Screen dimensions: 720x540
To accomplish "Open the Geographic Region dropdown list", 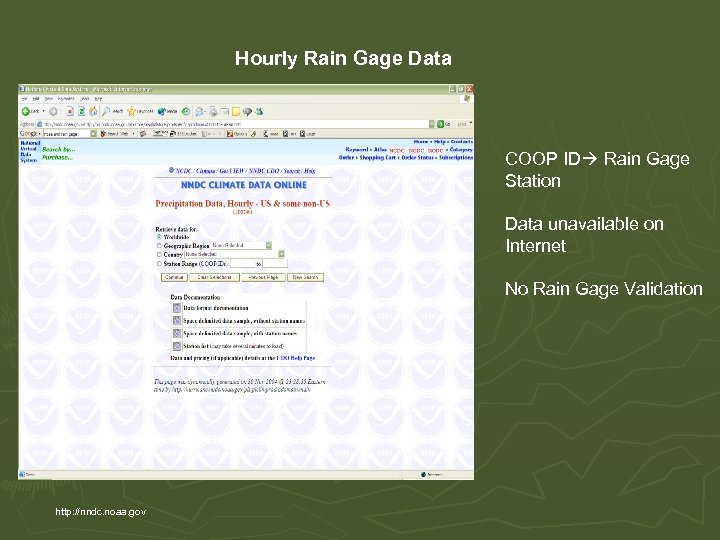I will pyautogui.click(x=242, y=246).
